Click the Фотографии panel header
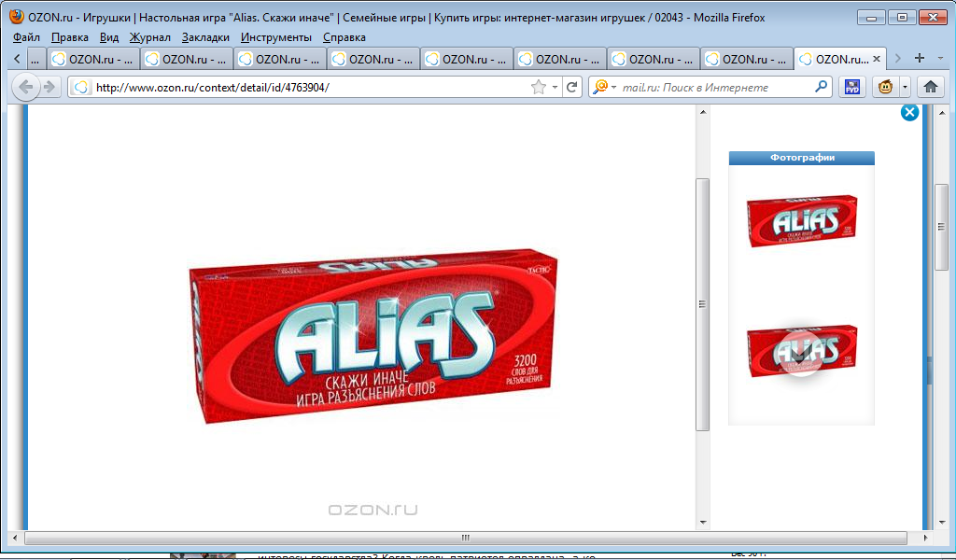 [x=802, y=158]
